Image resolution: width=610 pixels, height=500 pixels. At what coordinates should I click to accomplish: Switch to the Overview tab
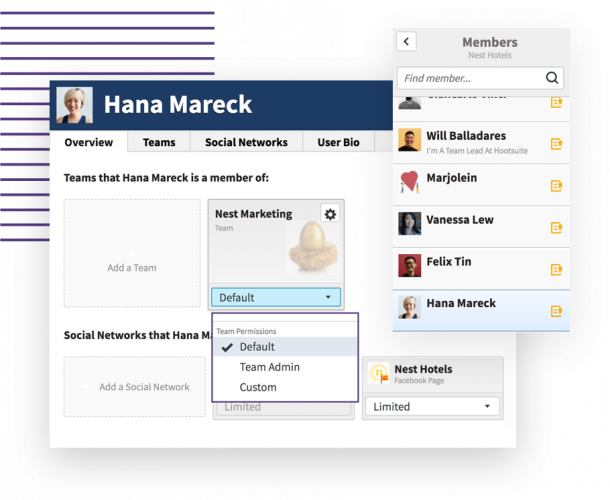pos(89,142)
